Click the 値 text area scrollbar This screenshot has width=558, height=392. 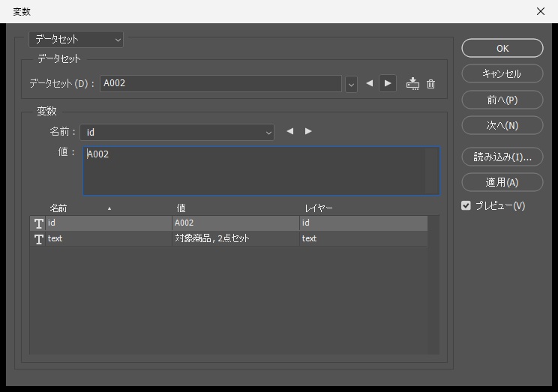tap(432, 171)
